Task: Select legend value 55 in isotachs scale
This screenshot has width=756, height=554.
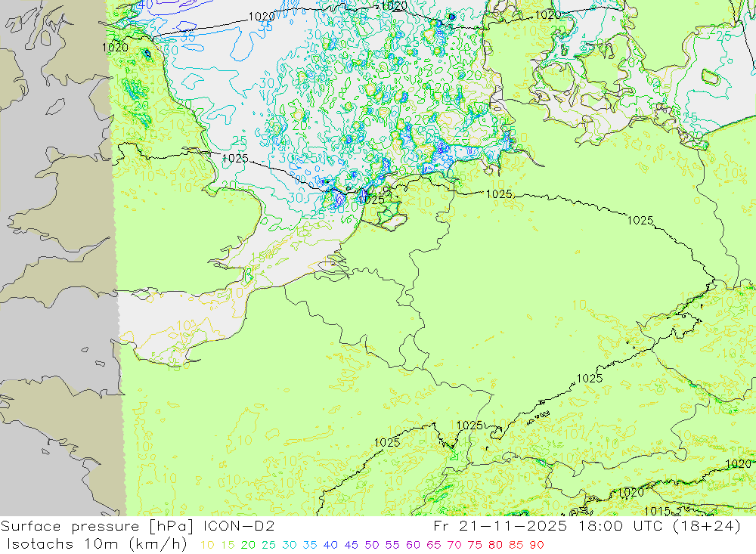Action: (x=392, y=545)
